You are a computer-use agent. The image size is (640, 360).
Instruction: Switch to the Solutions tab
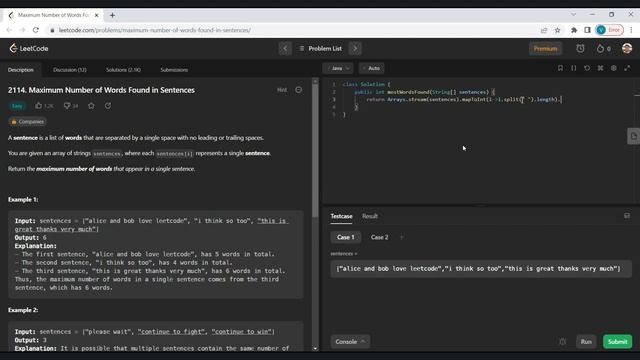(x=123, y=70)
